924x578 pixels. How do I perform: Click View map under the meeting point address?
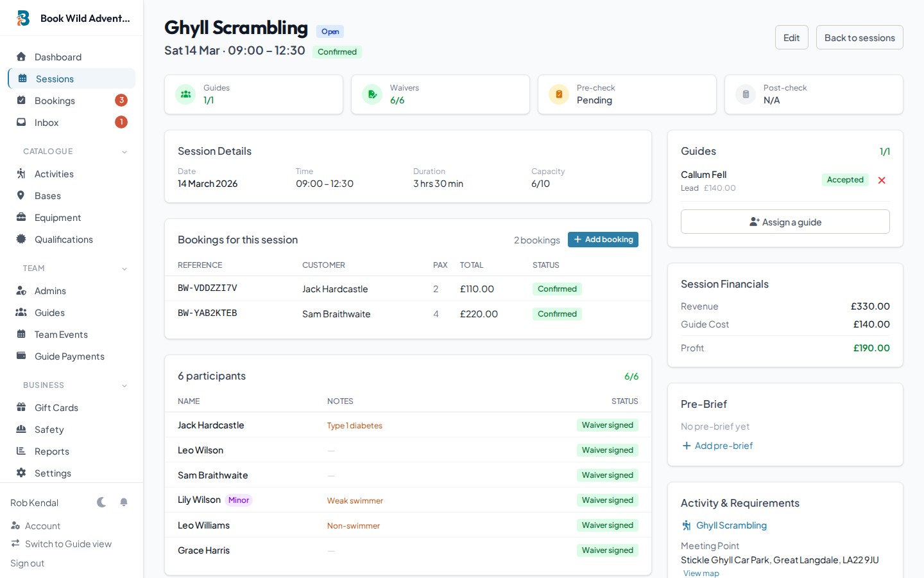point(701,572)
